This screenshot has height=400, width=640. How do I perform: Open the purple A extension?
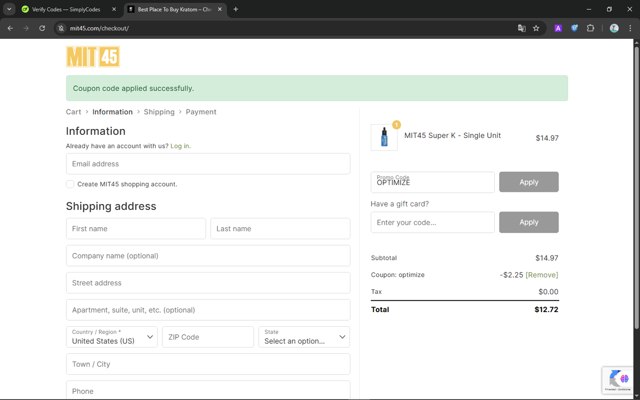[558, 28]
